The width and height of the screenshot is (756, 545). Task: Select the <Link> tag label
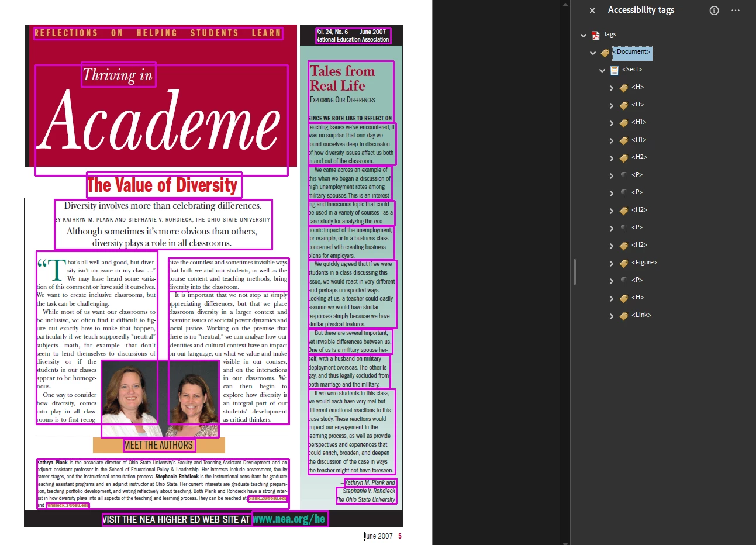pos(641,315)
